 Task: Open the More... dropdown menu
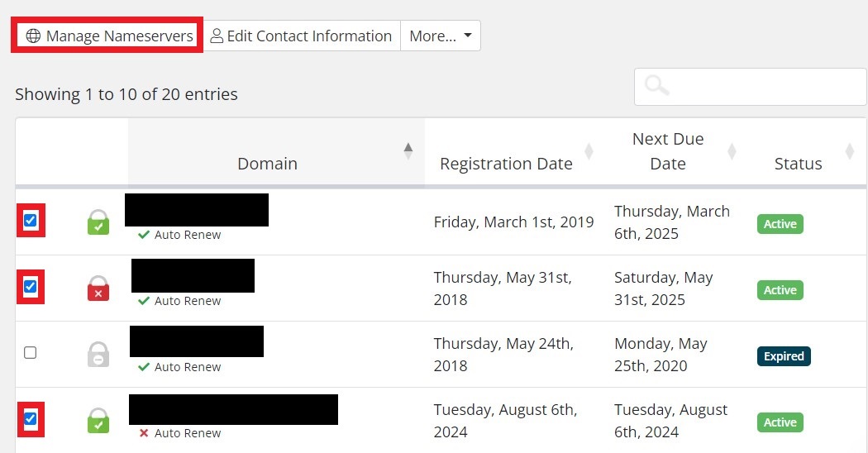click(x=441, y=36)
